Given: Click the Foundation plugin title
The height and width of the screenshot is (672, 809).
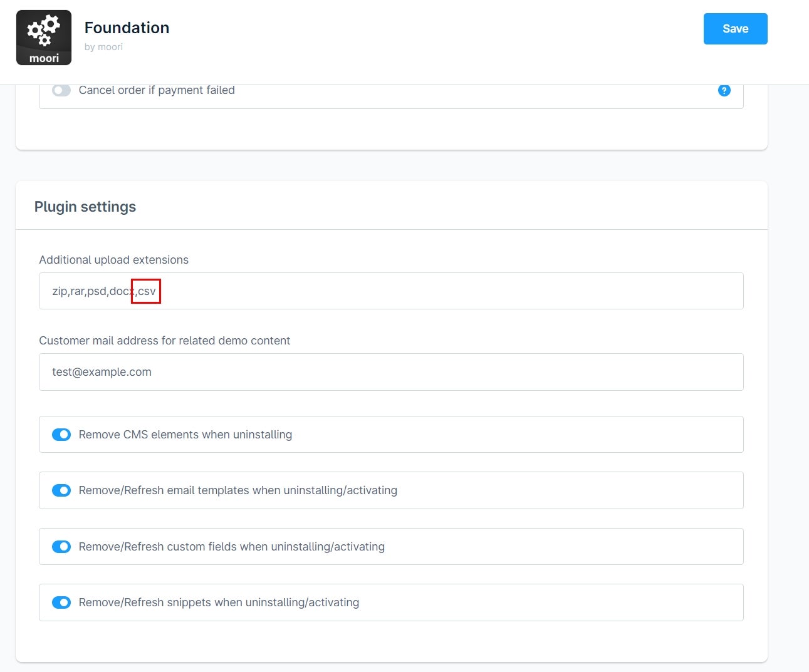Looking at the screenshot, I should pyautogui.click(x=127, y=28).
